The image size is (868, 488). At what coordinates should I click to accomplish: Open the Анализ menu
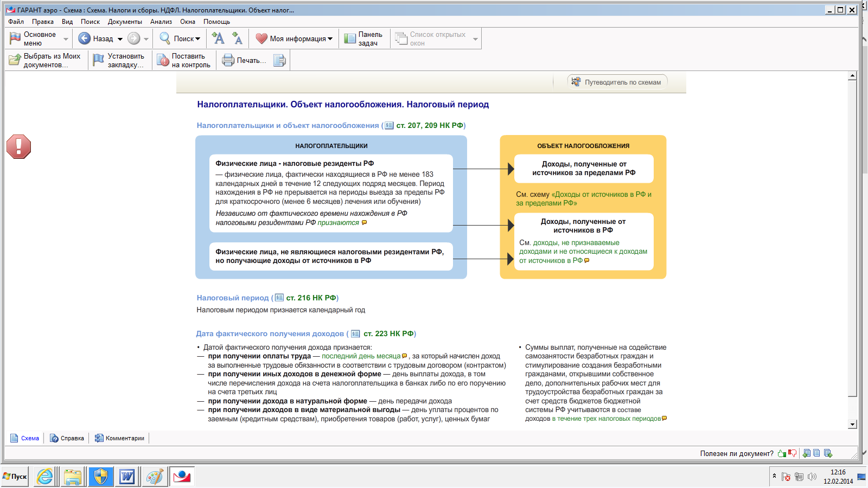point(161,22)
